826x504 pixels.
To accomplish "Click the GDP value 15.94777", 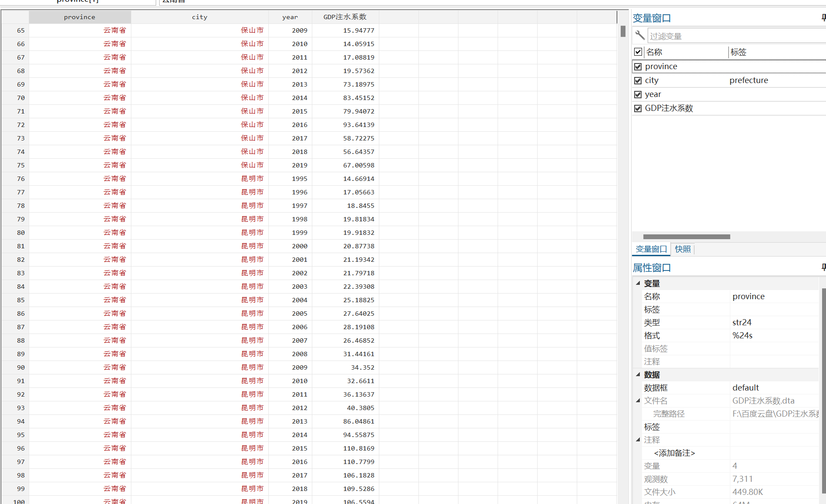I will tap(345, 30).
